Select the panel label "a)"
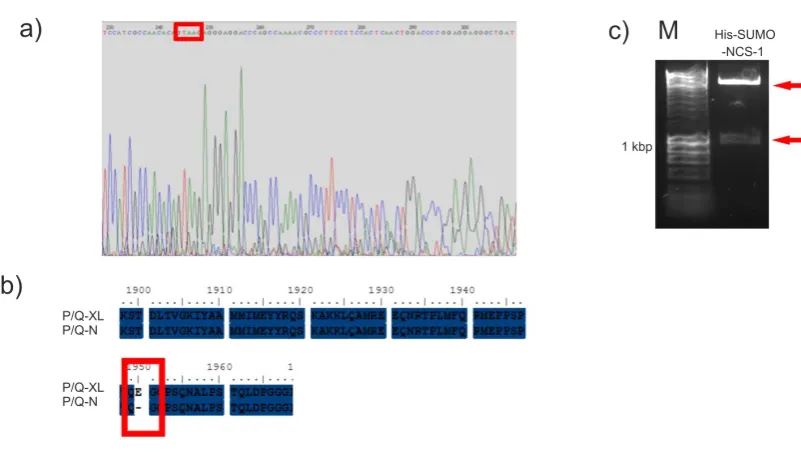Screen dimensions: 801x464 point(31,29)
